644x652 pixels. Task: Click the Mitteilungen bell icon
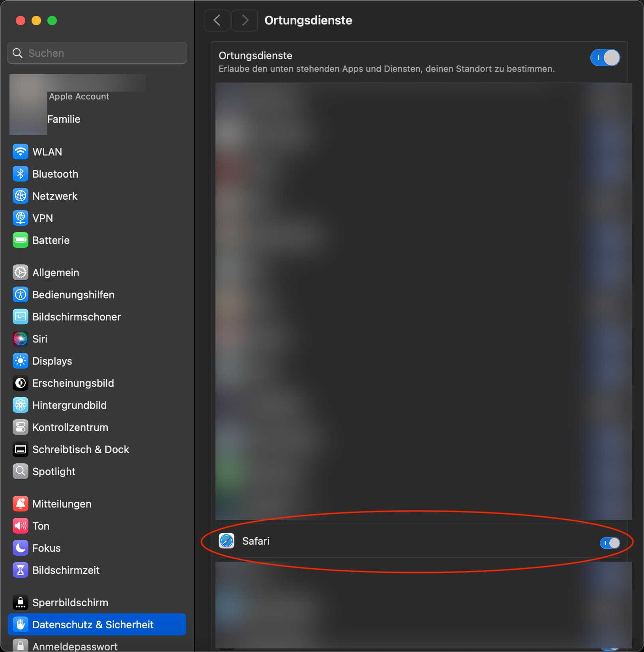pos(21,504)
